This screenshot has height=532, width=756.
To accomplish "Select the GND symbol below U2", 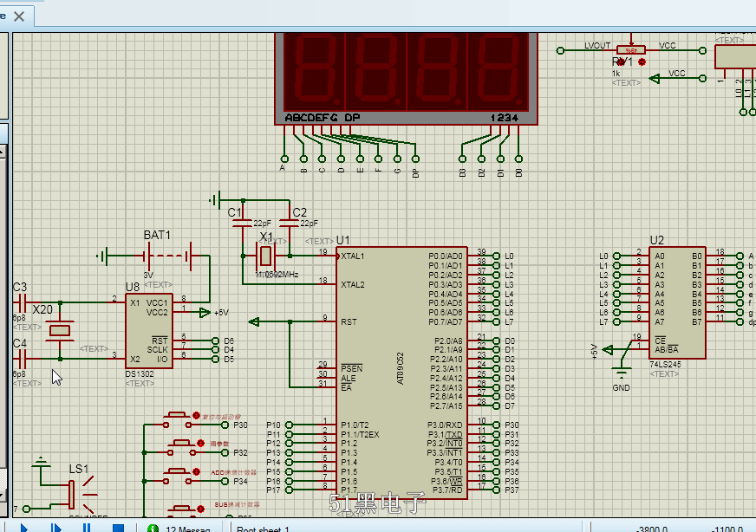I will pos(622,373).
